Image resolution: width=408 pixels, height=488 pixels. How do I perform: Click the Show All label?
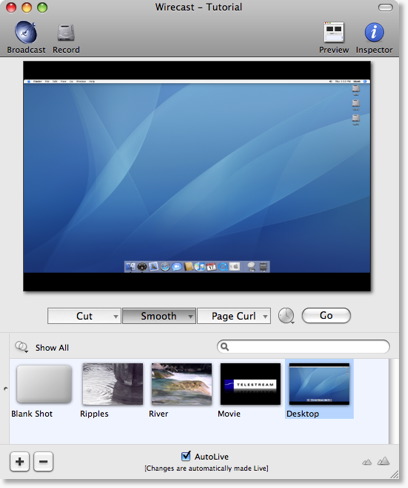coord(52,348)
